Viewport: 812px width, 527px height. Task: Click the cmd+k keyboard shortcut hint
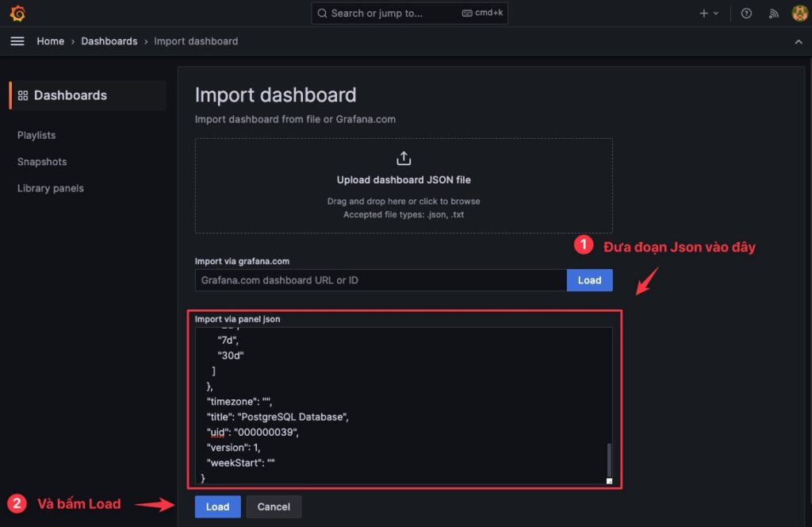[x=483, y=13]
